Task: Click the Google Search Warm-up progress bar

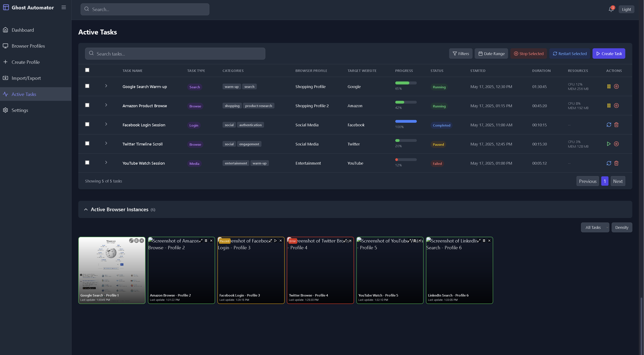Action: pyautogui.click(x=406, y=83)
